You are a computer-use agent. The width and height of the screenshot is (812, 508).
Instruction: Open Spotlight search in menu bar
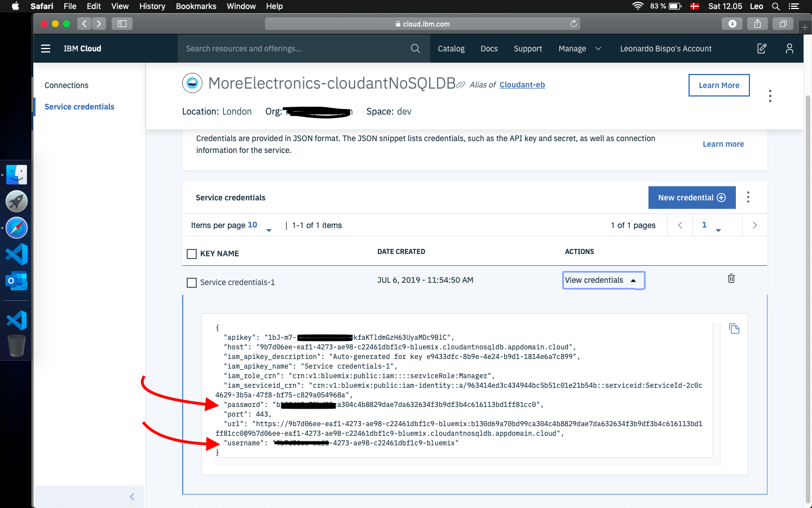tap(776, 6)
